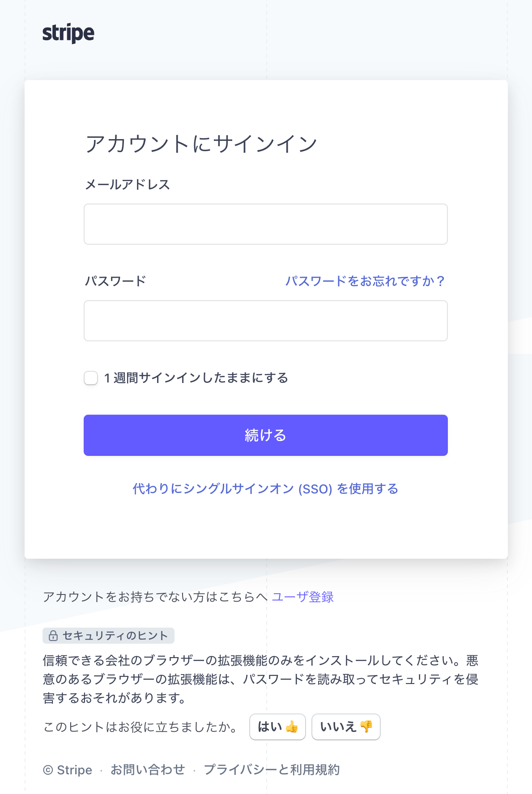Click the セキュリティのヒント badge
Viewport: 532px width, 794px height.
pyautogui.click(x=108, y=636)
